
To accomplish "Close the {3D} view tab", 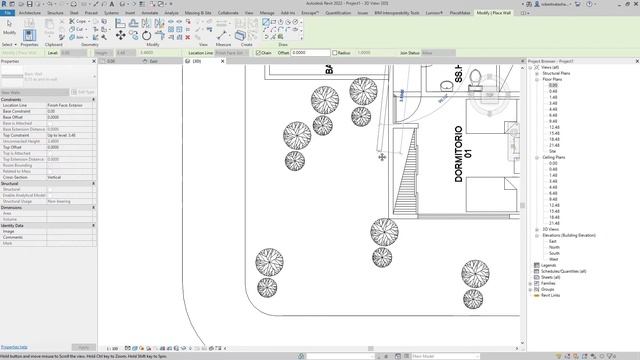I will (222, 61).
